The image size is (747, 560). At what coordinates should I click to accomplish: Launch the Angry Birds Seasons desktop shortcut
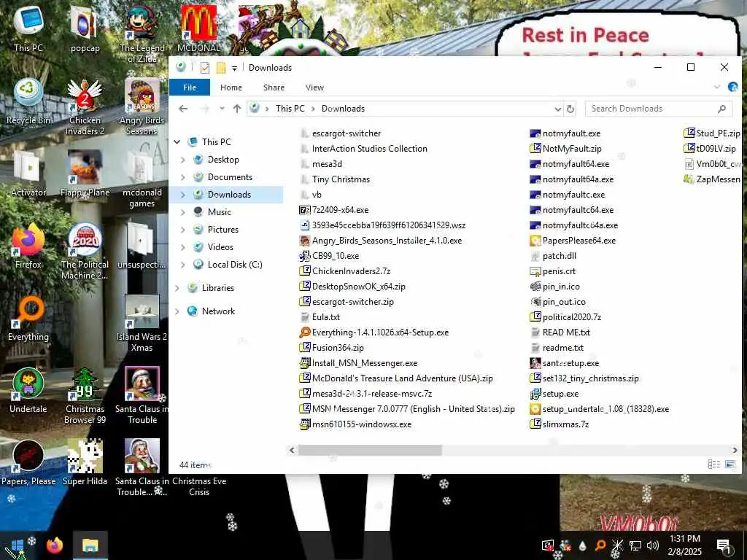click(x=142, y=107)
